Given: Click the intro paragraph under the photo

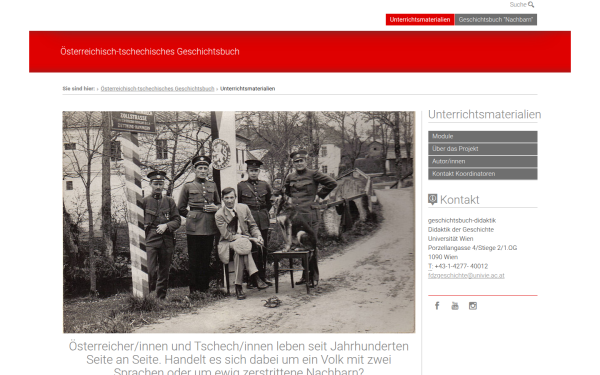Looking at the screenshot, I should [x=239, y=359].
